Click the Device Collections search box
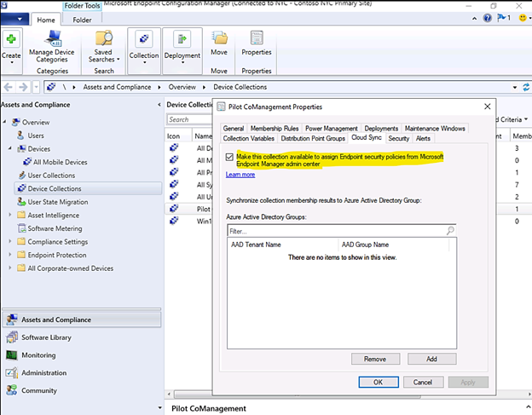Viewport: 532px width, 415px height. [189, 119]
